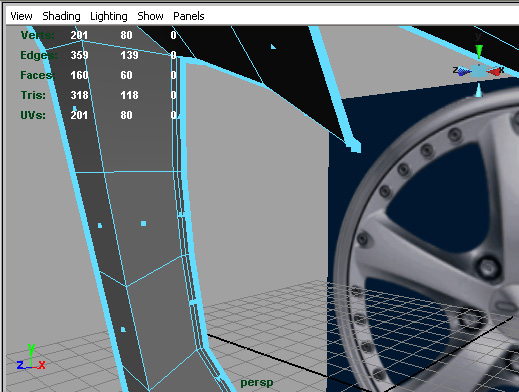
Task: Click the Edges value 139
Action: (129, 55)
